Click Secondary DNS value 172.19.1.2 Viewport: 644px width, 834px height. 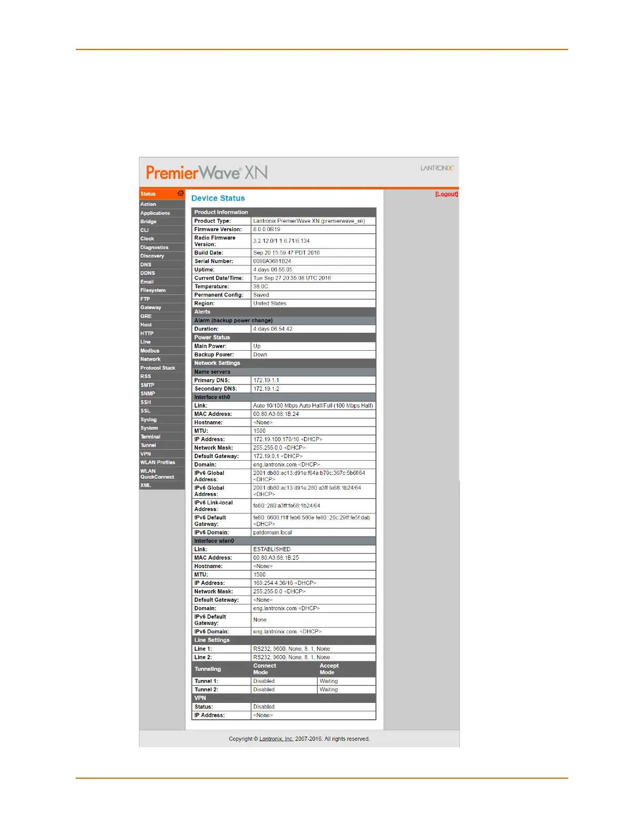[x=266, y=389]
